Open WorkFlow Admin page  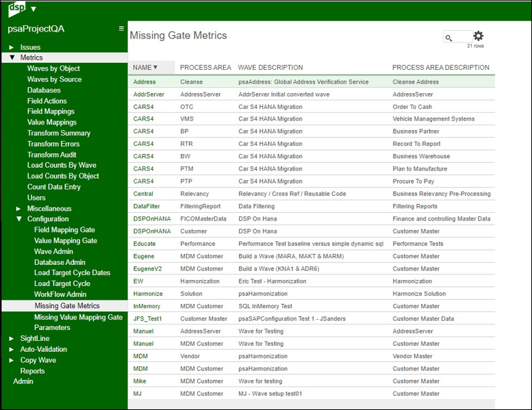60,295
